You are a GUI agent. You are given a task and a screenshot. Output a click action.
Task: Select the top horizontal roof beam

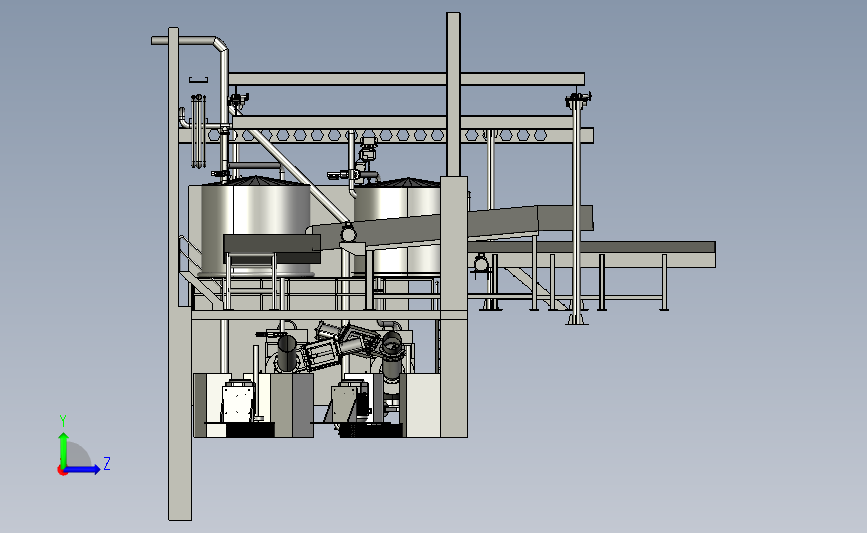[x=406, y=79]
